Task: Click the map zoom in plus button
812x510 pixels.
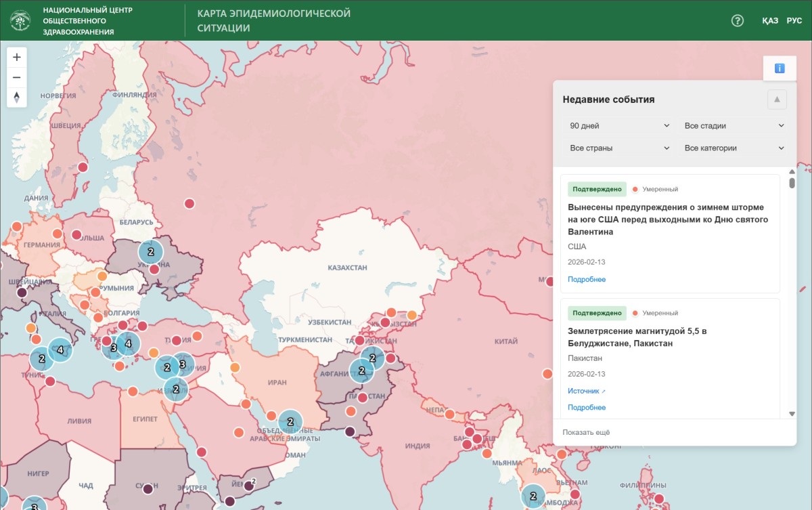Action: point(17,58)
